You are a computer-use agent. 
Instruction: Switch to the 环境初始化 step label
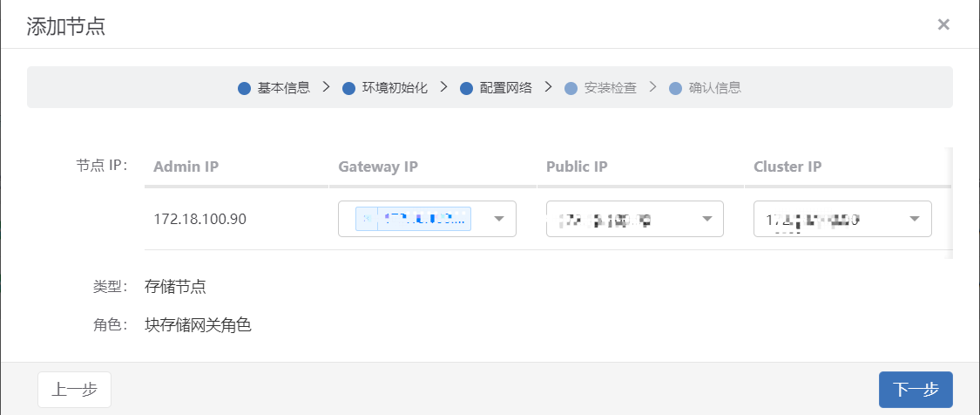395,88
